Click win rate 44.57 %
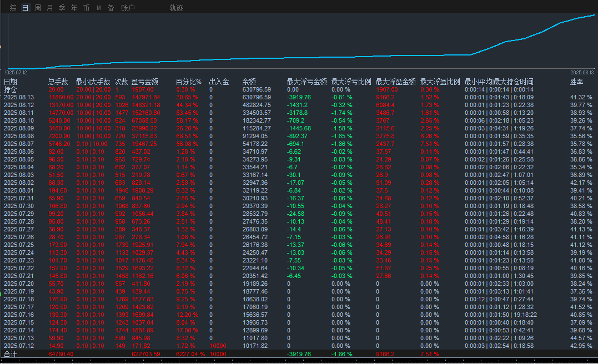This screenshot has height=364, width=598. pyautogui.click(x=581, y=338)
